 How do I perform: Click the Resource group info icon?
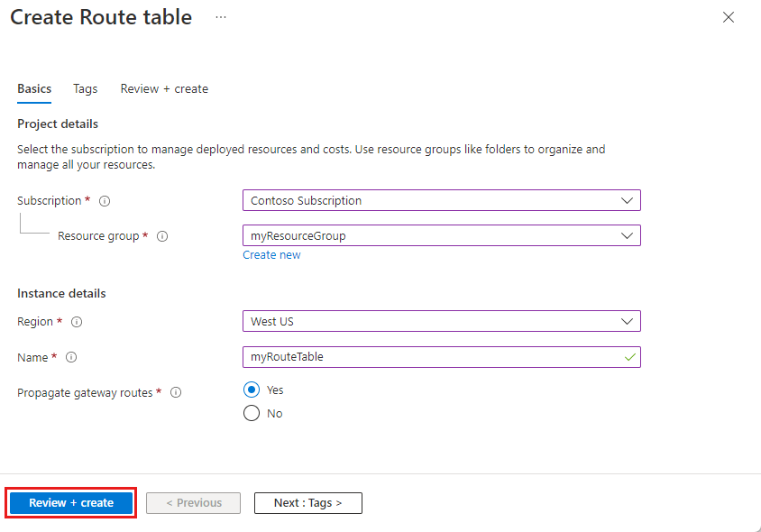pos(162,235)
